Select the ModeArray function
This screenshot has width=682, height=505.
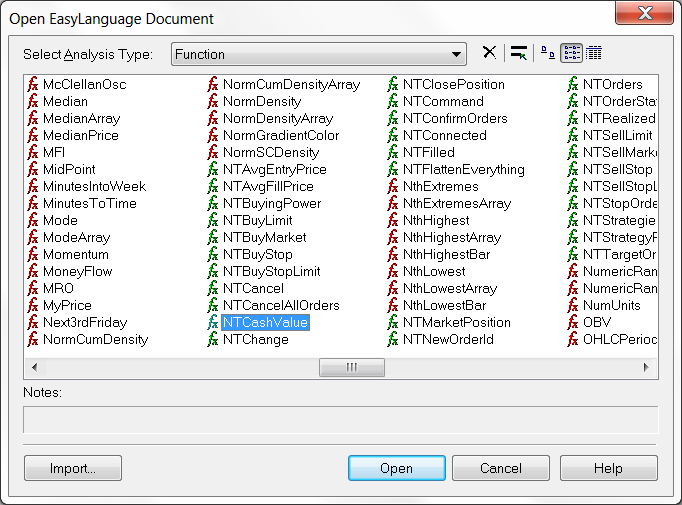[x=77, y=237]
